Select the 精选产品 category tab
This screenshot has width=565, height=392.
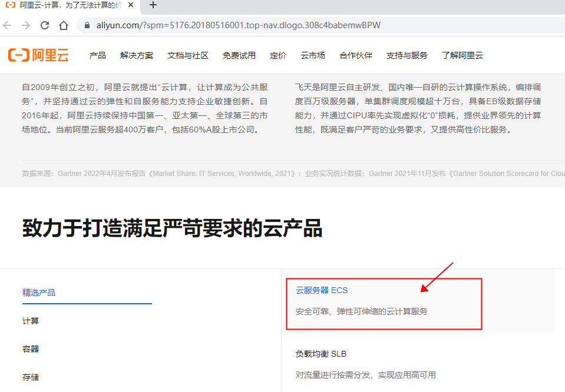[x=39, y=293]
